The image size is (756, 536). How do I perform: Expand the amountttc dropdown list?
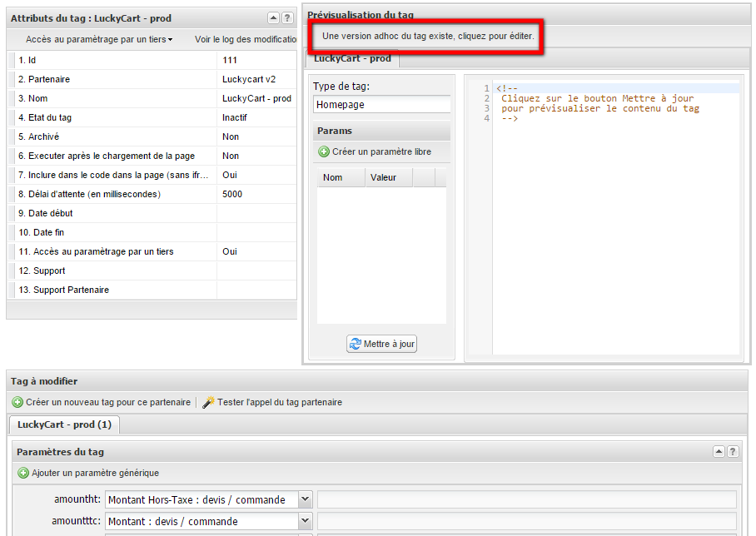click(x=305, y=521)
